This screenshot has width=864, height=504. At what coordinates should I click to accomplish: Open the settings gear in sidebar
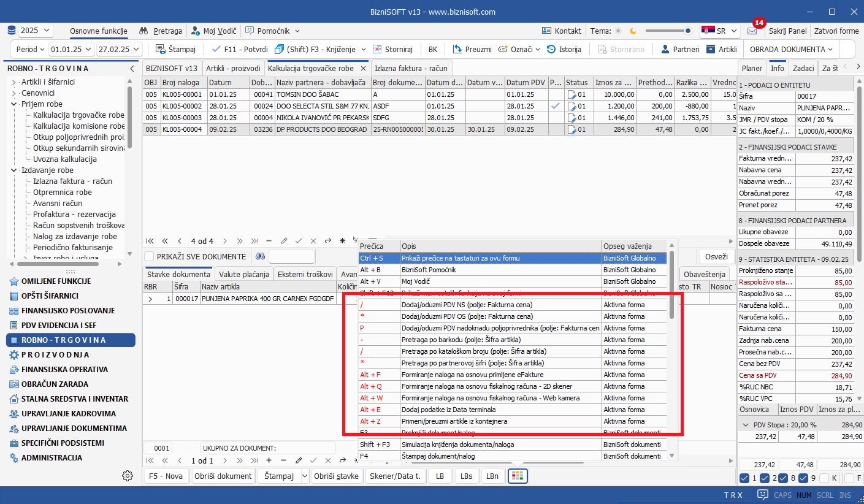click(x=128, y=476)
